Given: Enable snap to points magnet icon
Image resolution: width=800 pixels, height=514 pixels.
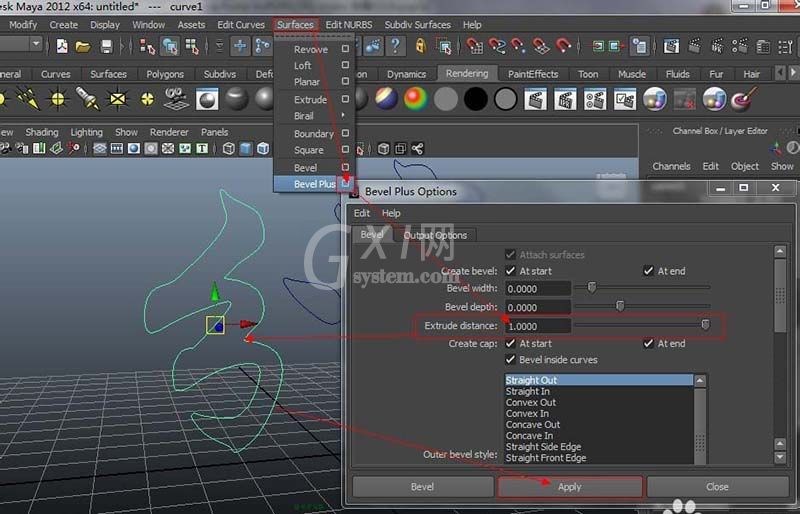Looking at the screenshot, I should pos(518,46).
